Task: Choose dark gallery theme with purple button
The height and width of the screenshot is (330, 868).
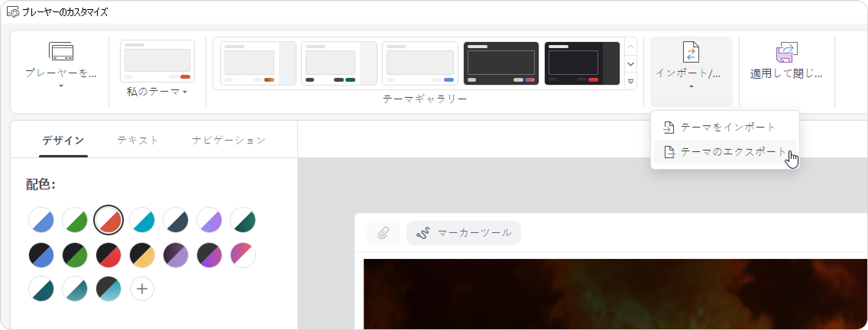Action: click(501, 63)
